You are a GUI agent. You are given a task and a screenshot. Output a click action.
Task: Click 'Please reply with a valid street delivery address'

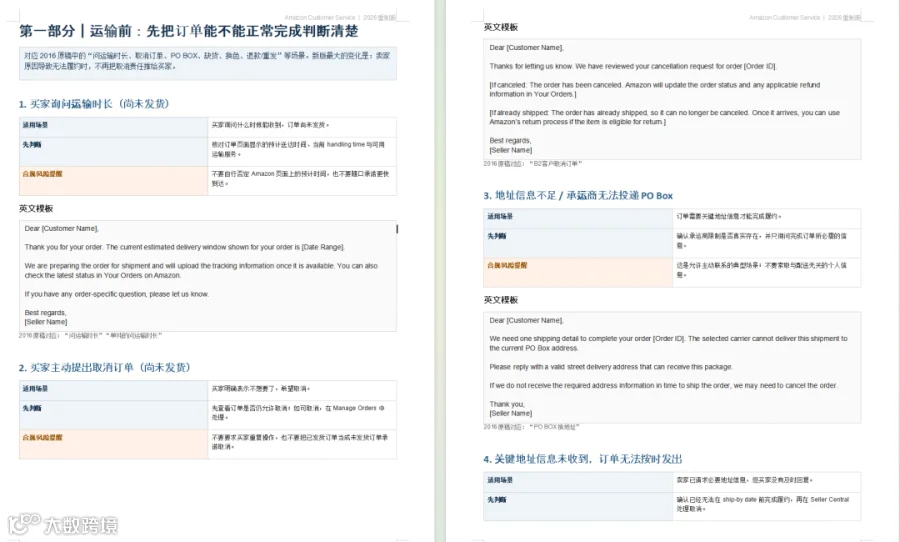point(611,366)
